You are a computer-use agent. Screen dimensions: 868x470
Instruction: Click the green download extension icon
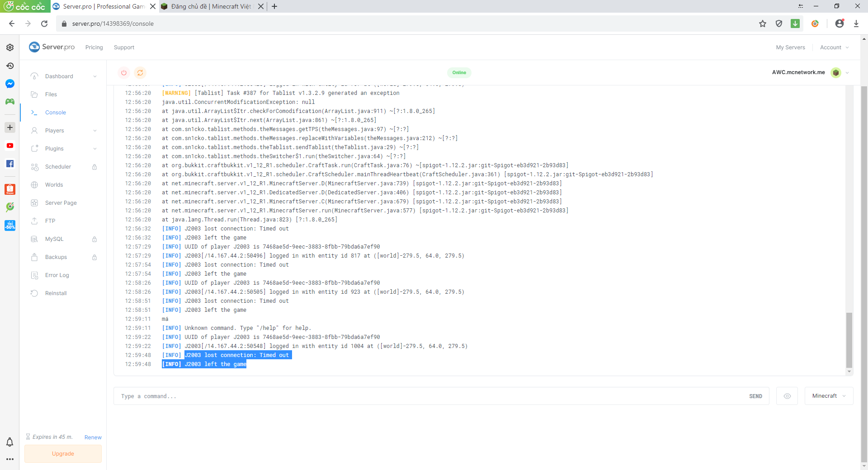click(x=795, y=23)
